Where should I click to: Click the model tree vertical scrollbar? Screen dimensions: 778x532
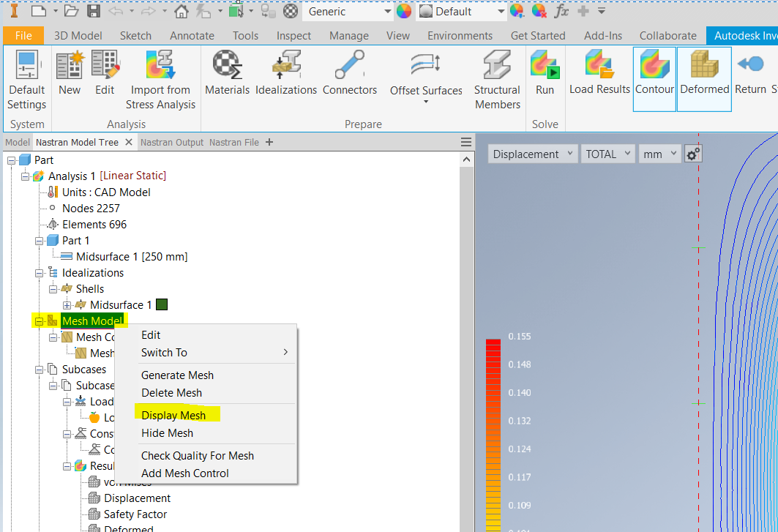(466, 337)
